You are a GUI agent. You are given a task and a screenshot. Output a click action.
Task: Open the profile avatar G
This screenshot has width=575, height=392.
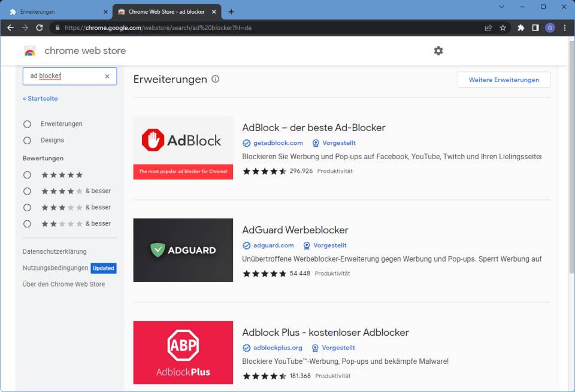[x=550, y=28]
